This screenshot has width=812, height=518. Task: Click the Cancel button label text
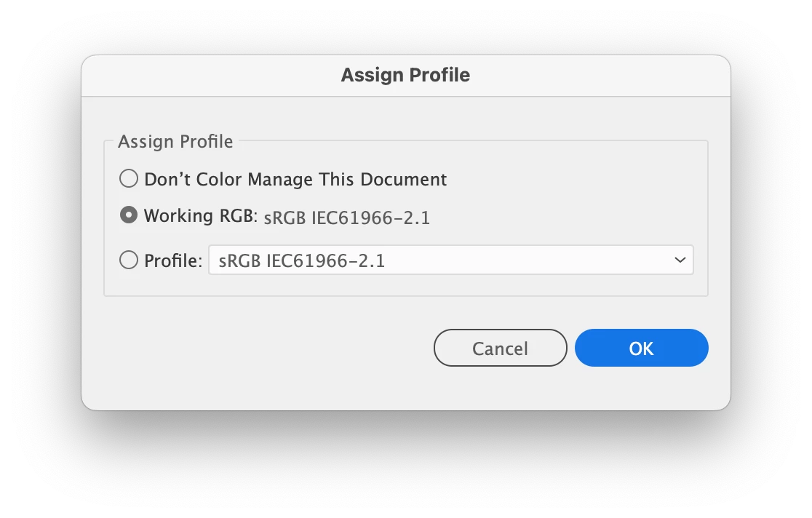click(501, 348)
